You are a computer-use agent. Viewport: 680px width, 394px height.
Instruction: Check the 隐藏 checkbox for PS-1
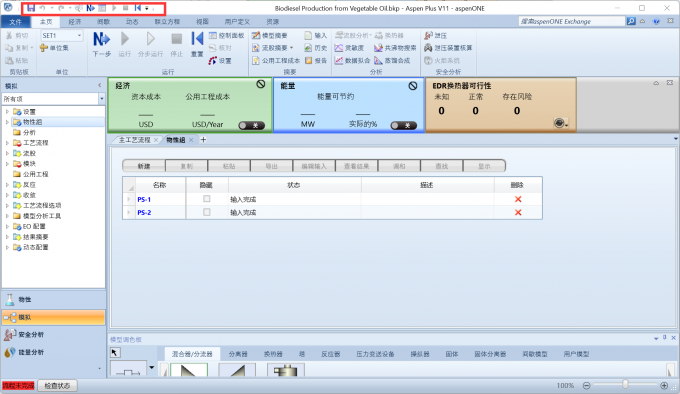(207, 199)
